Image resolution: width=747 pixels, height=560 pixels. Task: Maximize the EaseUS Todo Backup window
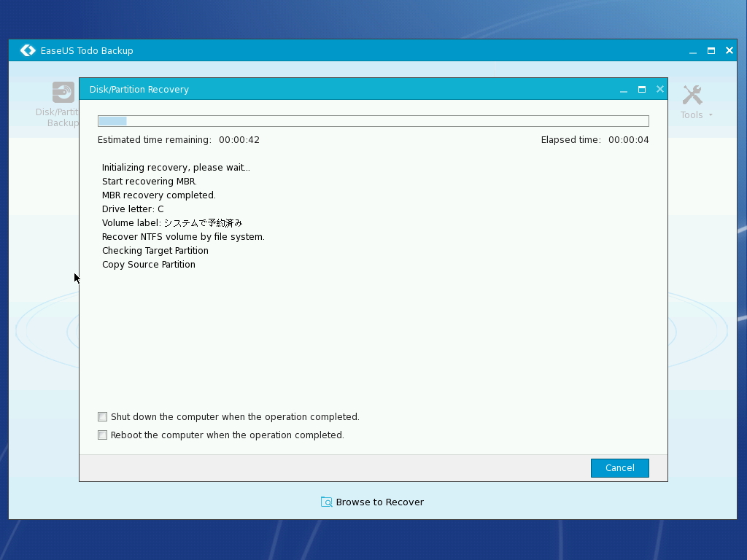click(x=711, y=50)
